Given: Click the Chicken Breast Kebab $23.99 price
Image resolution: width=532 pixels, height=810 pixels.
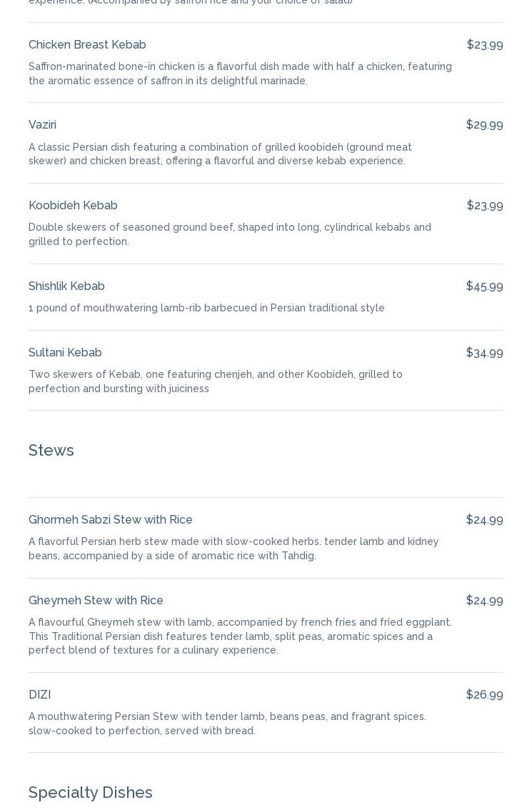Looking at the screenshot, I should coord(485,45).
